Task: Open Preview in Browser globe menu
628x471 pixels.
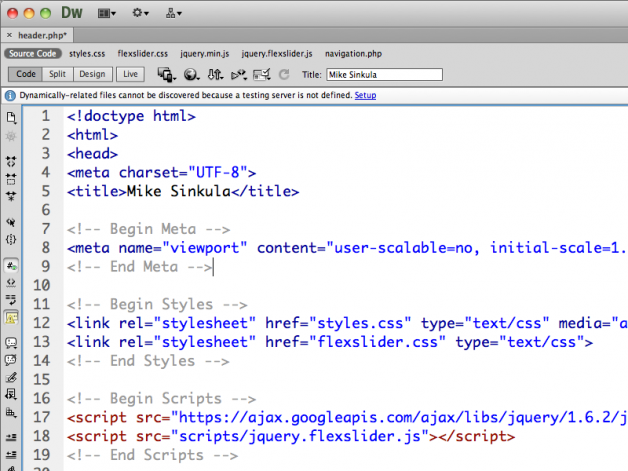Action: (191, 74)
